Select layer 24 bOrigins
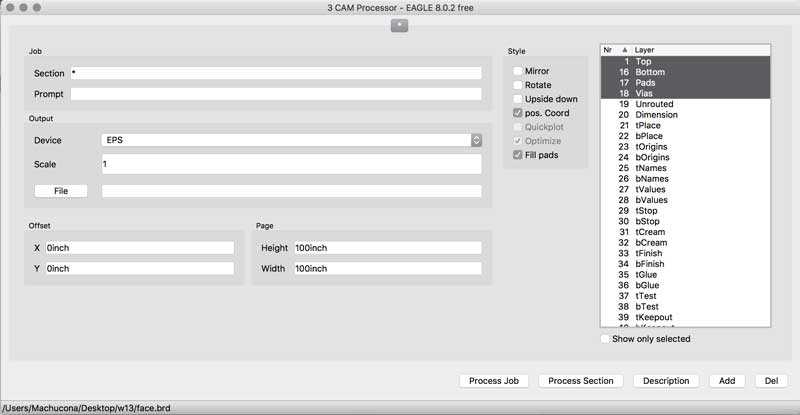This screenshot has width=800, height=415. (686, 158)
